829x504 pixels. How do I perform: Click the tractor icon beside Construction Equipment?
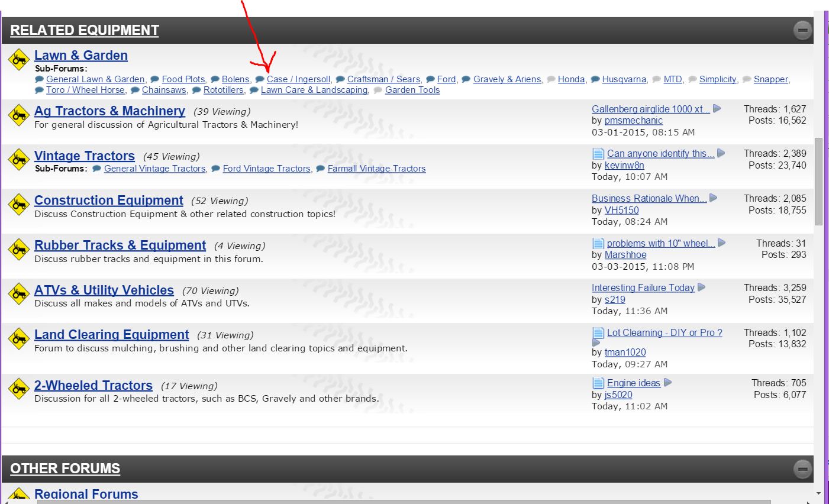pos(19,204)
